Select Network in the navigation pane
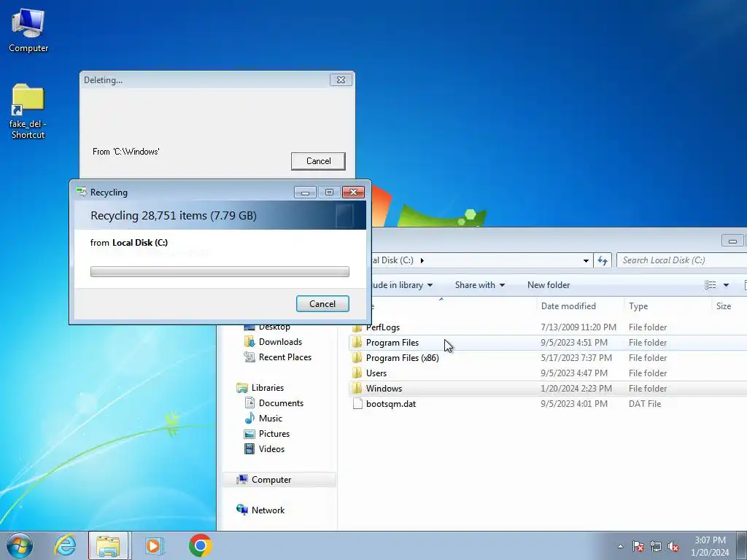Viewport: 747px width, 560px height. 268,510
